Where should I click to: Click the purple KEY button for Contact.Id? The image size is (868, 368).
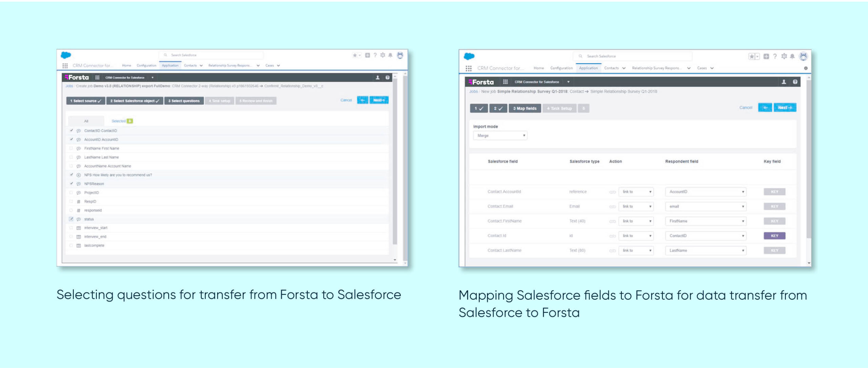coord(774,236)
